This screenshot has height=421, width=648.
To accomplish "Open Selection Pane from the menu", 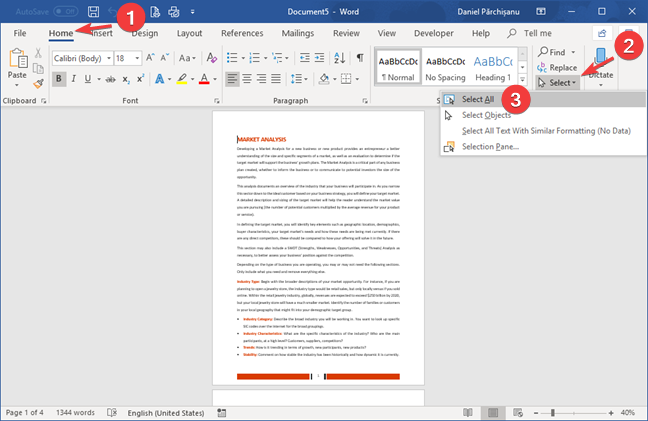I will coord(543,147).
